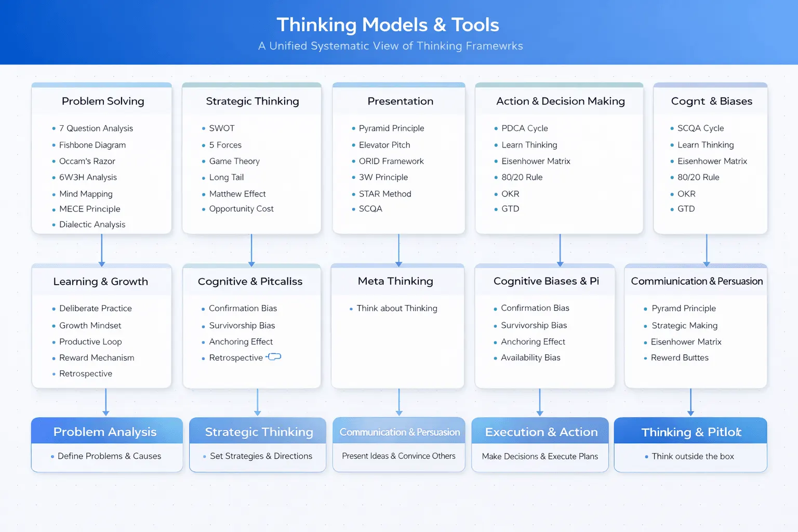798x532 pixels.
Task: Click "Occam's Razor"
Action: (87, 161)
